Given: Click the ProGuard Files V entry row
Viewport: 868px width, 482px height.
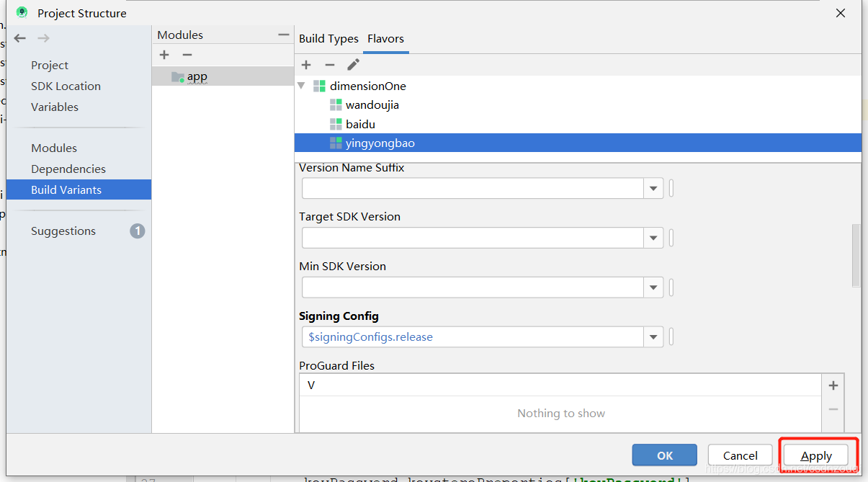Looking at the screenshot, I should pyautogui.click(x=560, y=385).
